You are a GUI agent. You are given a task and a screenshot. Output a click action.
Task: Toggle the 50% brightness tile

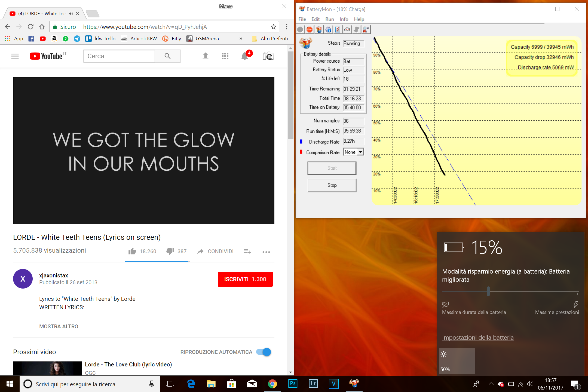click(x=457, y=361)
